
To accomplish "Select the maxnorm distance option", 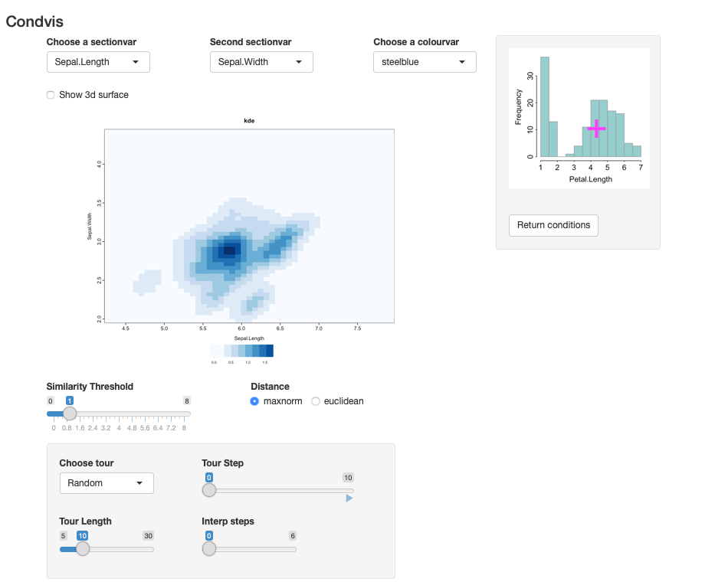I will [x=255, y=401].
